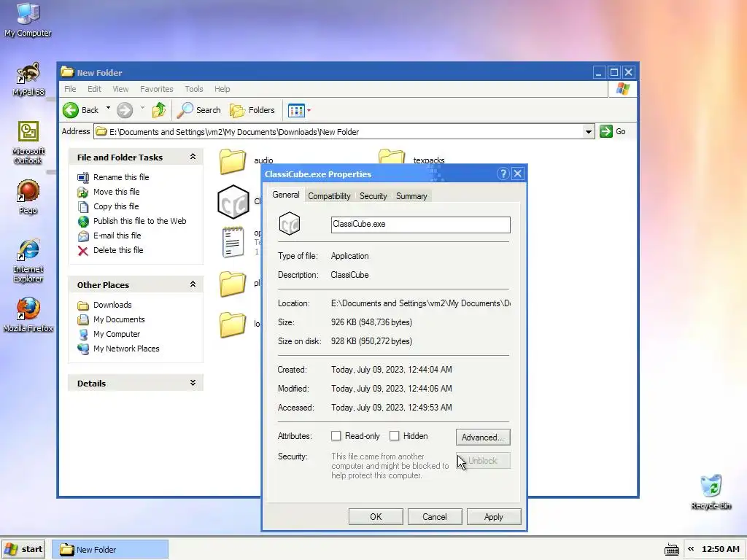The width and height of the screenshot is (747, 560).
Task: Open the Edit menu
Action: [94, 89]
